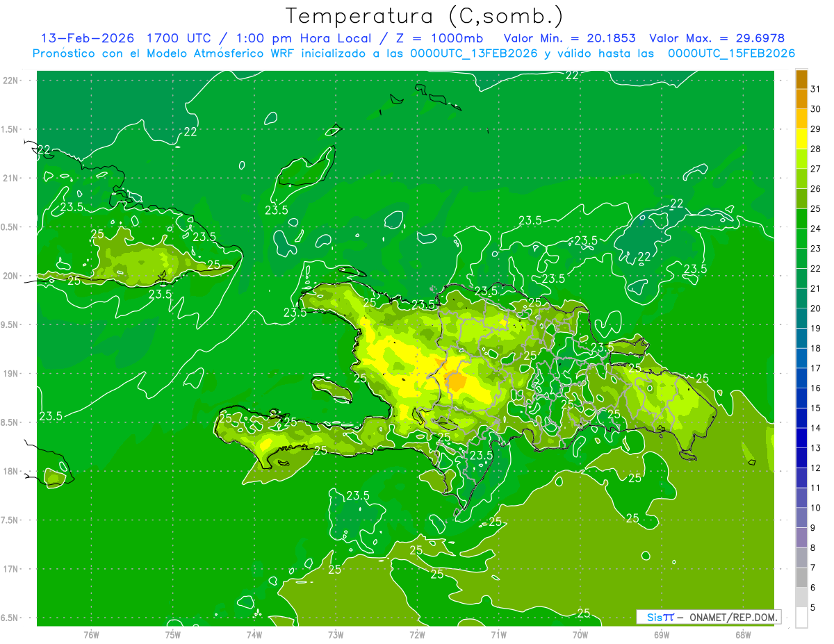This screenshot has height=644, width=834.
Task: Click the color bar scale label "14"
Action: (816, 429)
